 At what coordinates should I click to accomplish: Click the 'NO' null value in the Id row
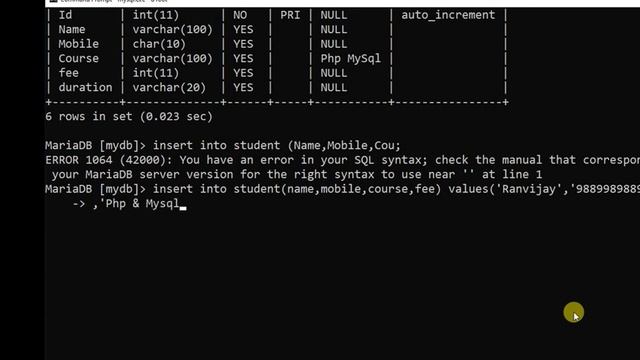point(240,15)
